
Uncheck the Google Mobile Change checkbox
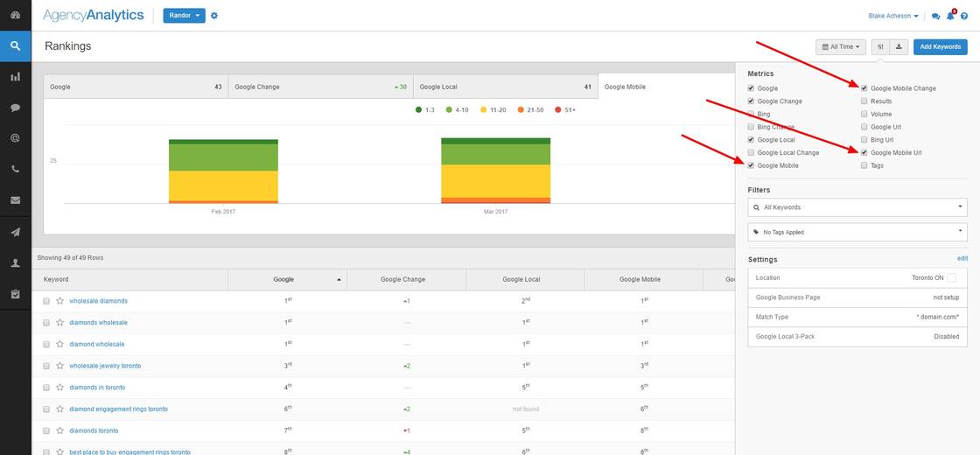[864, 88]
